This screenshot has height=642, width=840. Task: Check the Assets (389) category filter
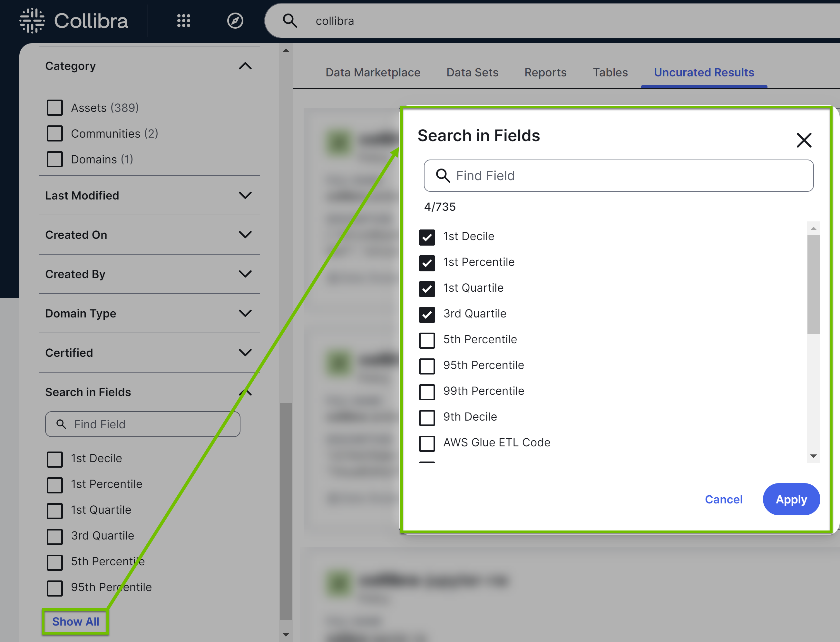55,107
